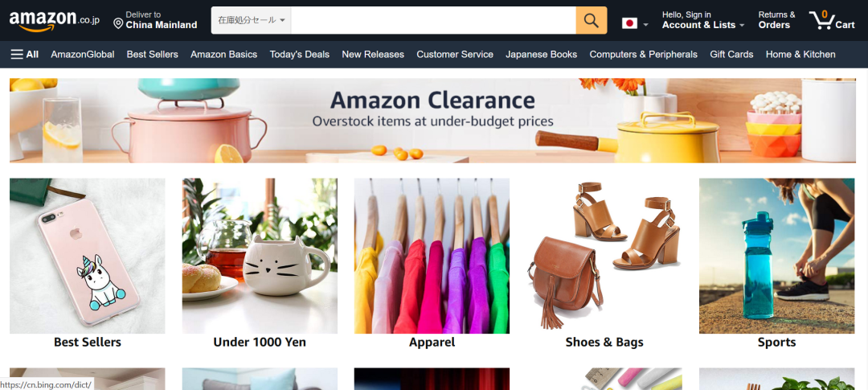The width and height of the screenshot is (868, 390).
Task: Click the magnifying glass search button
Action: pyautogui.click(x=592, y=20)
